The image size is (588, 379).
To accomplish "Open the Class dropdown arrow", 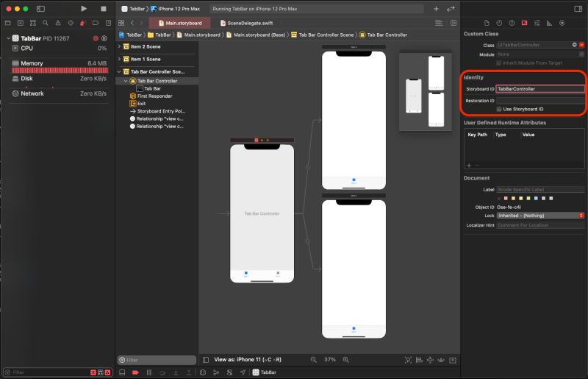I will [x=581, y=45].
